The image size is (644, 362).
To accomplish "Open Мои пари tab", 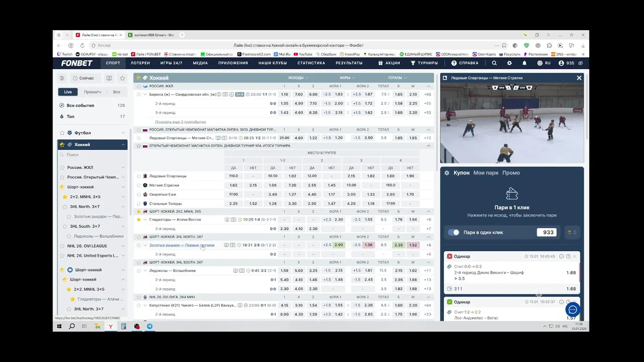I will pyautogui.click(x=486, y=173).
